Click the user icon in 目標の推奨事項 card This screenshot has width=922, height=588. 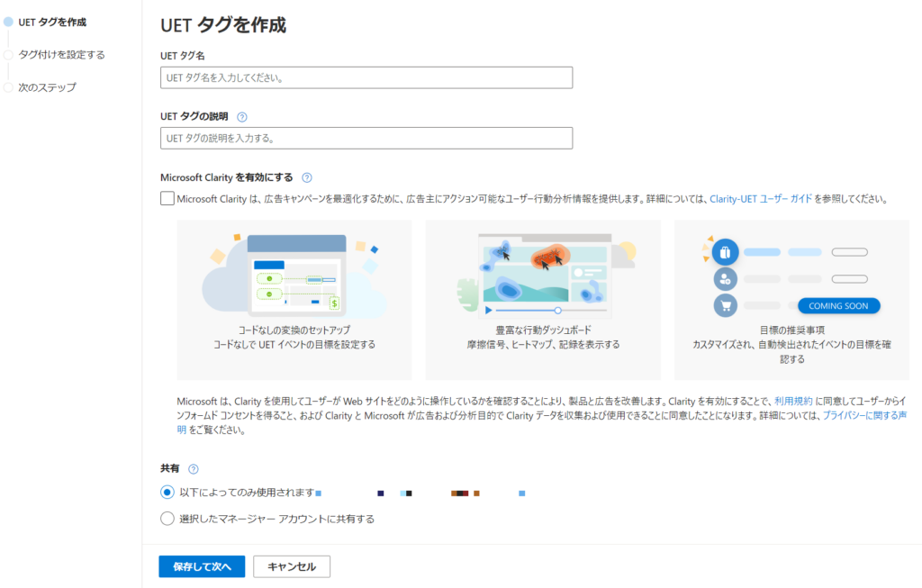(x=725, y=279)
